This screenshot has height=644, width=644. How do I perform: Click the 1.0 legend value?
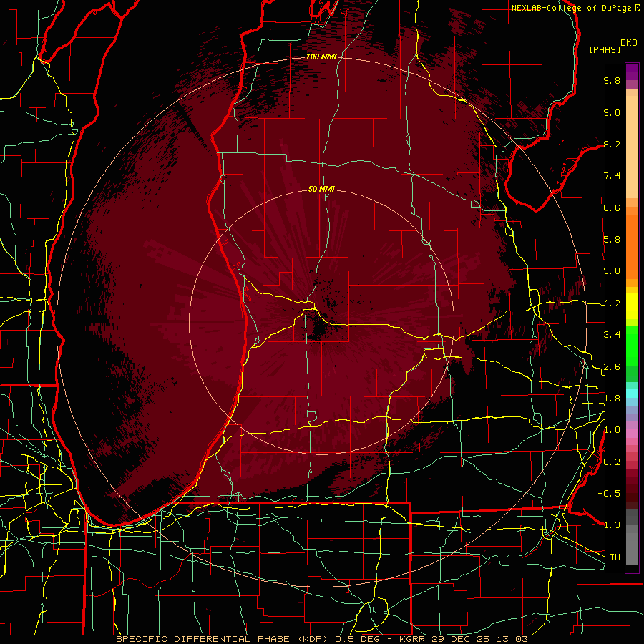tap(612, 430)
